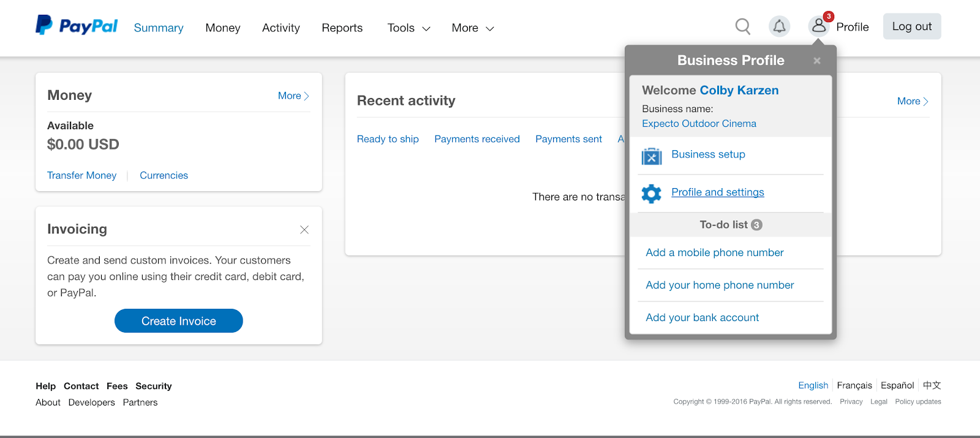Open Expecto Outdoor Cinema business link
Image resolution: width=980 pixels, height=438 pixels.
[699, 124]
